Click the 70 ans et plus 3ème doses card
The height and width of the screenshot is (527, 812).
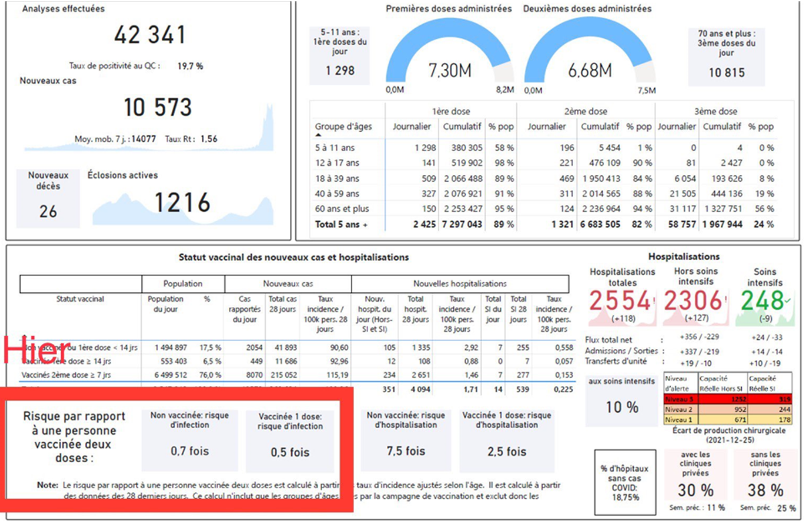click(x=726, y=56)
